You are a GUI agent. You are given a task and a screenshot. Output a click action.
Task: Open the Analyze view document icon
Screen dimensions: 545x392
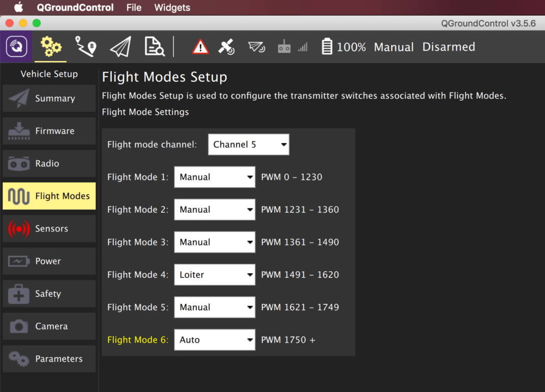(154, 46)
